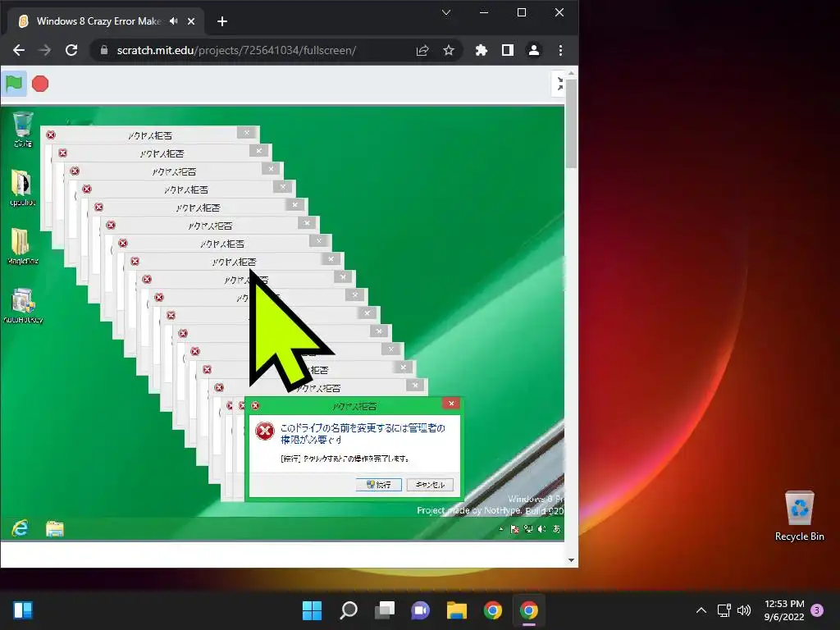The image size is (840, 630).
Task: Click the cancel button in the error dialog
Action: coord(430,485)
